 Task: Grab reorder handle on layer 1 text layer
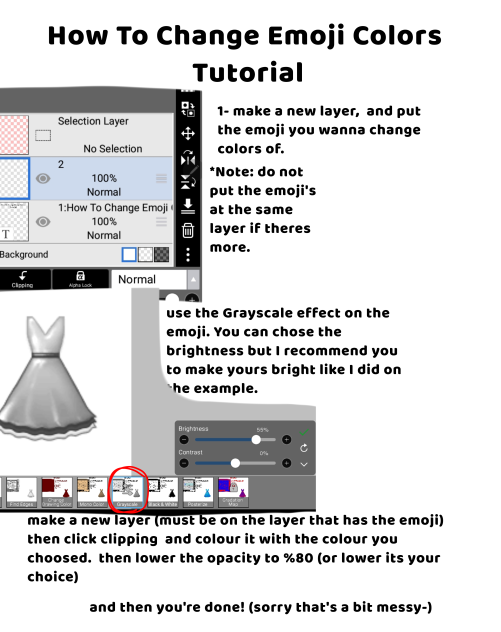pos(162,222)
